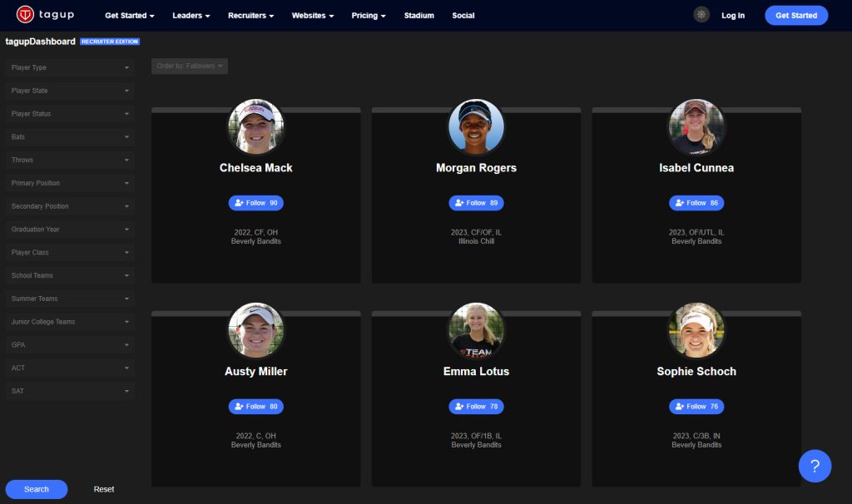Screen dimensions: 852x504
Task: Open the Order by Followers dropdown
Action: [x=190, y=66]
